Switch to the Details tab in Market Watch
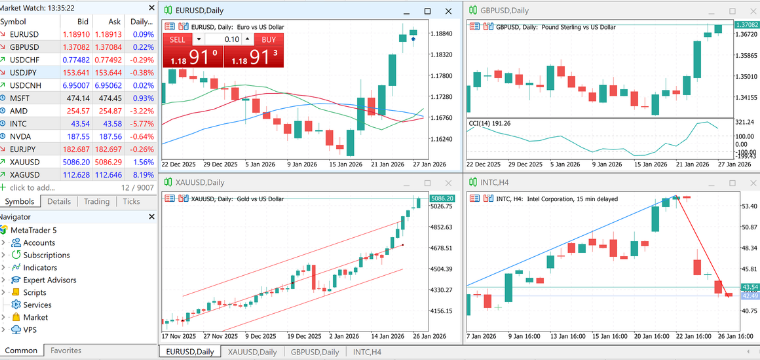This screenshot has width=760, height=360. click(59, 202)
